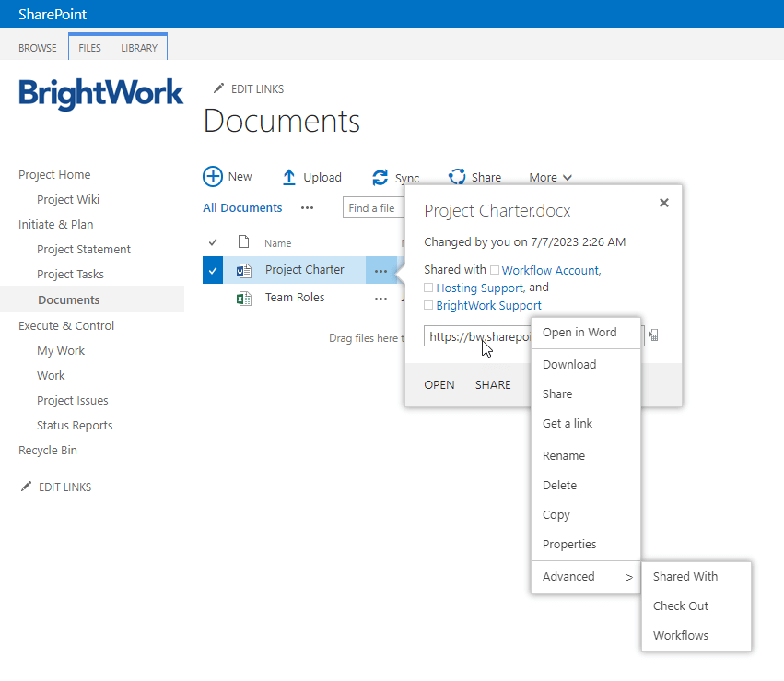Screen dimensions: 784x681
Task: Close the Project Charter callout
Action: [663, 204]
